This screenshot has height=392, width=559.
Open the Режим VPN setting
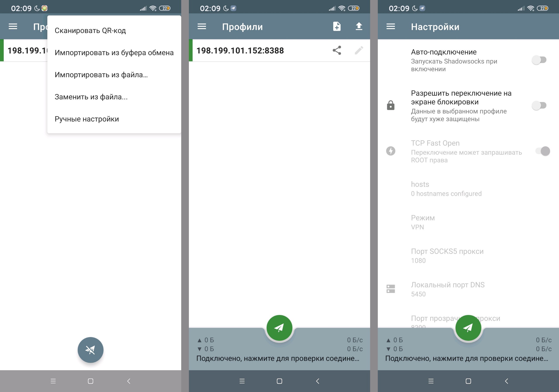point(468,222)
